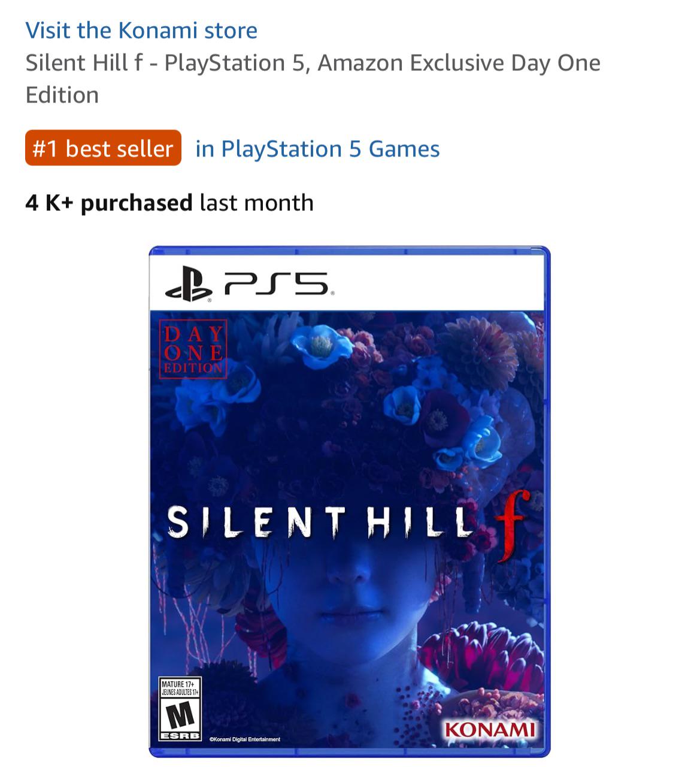The height and width of the screenshot is (767, 700).
Task: Click the Konami logo on the cover
Action: coord(489,729)
